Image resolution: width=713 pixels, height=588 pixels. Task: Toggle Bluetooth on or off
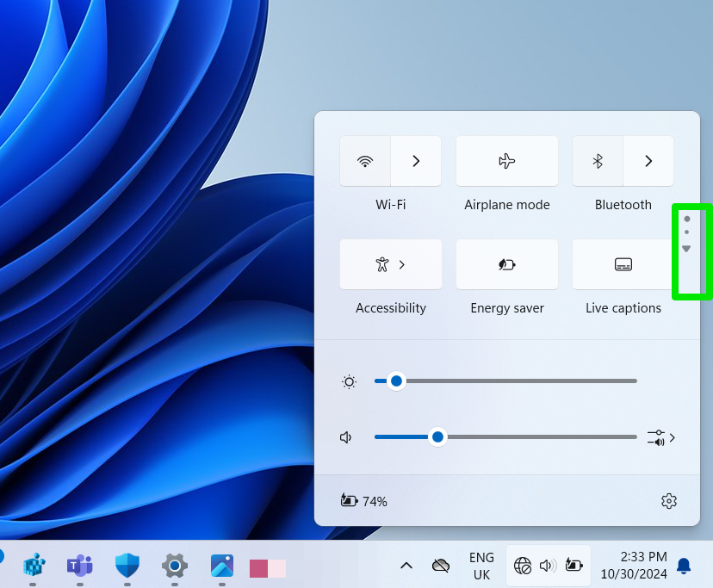tap(598, 161)
